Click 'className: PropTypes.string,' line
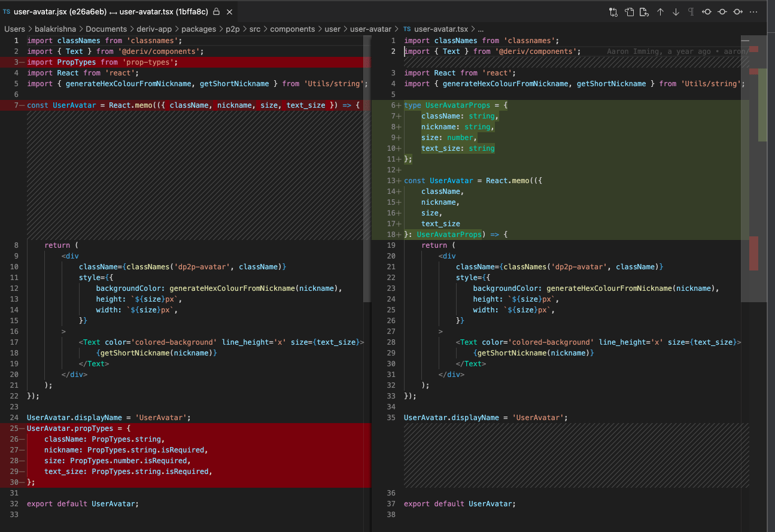775x532 pixels. click(x=104, y=439)
